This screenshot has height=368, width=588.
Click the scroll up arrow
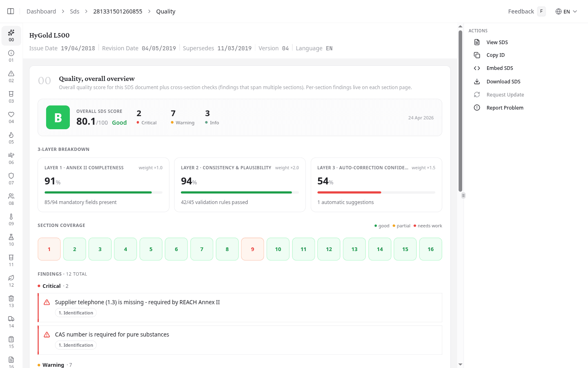click(x=460, y=27)
